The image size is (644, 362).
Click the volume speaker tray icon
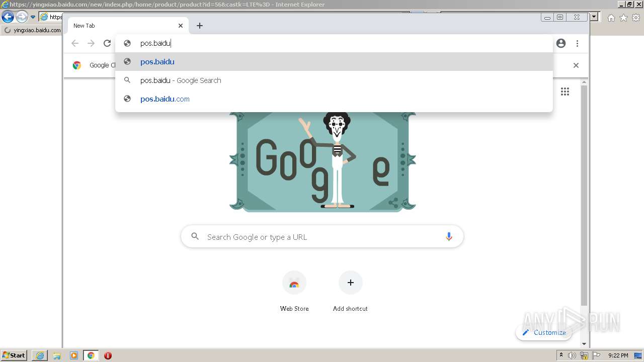click(572, 355)
